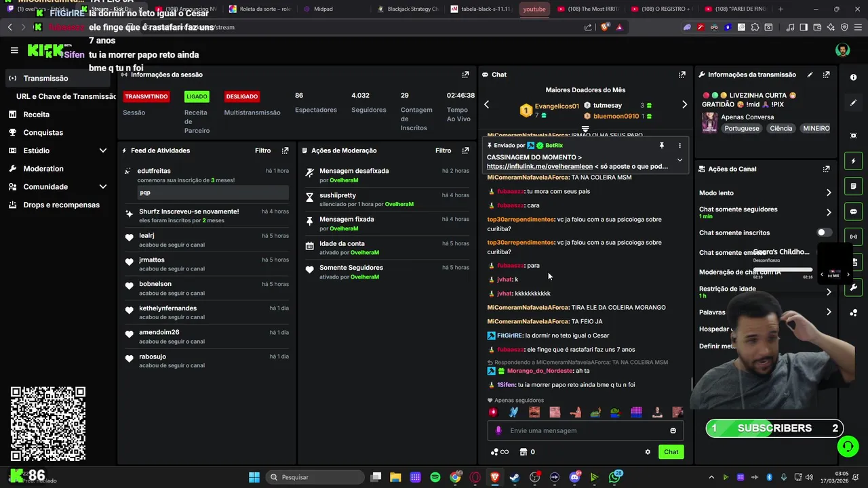Image resolution: width=868 pixels, height=488 pixels.
Task: Pop out the Informações da sessão panel
Action: pos(465,75)
